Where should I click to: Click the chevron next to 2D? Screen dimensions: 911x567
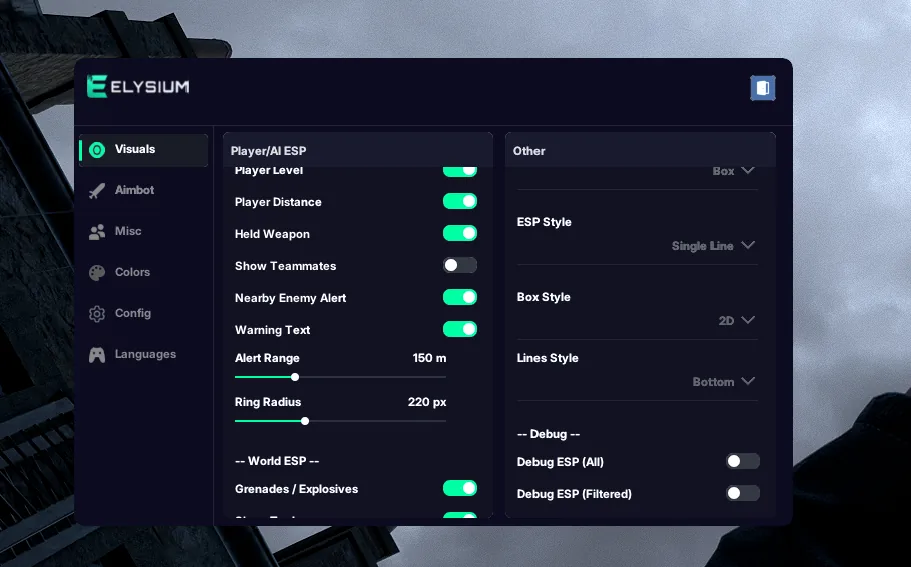tap(748, 320)
